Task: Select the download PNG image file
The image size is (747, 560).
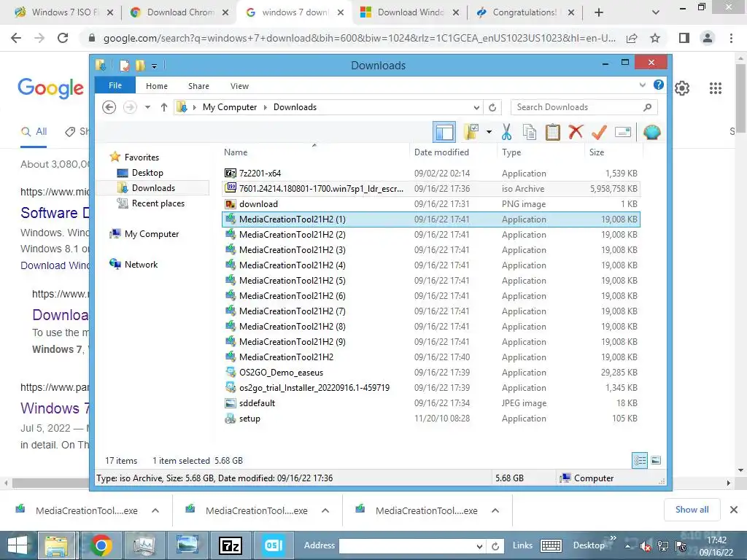Action: click(x=430, y=204)
